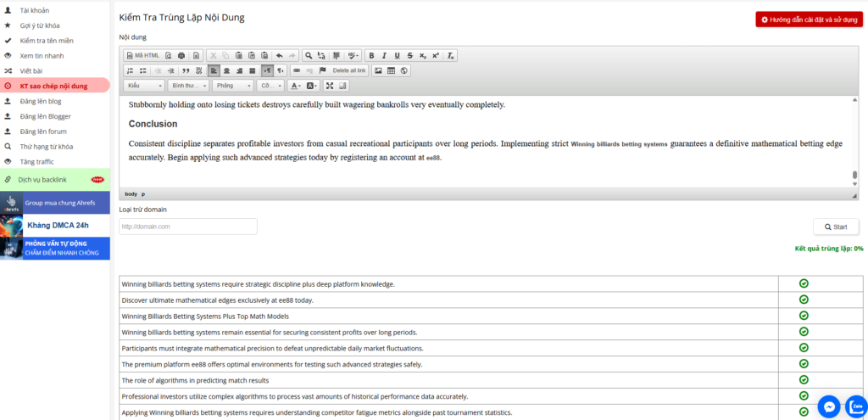868x420 pixels.
Task: Click the underline formatting icon
Action: tap(397, 55)
